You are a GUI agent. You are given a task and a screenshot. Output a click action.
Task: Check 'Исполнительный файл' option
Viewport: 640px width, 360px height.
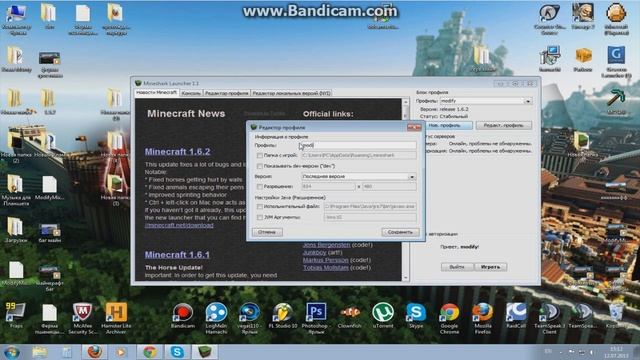260,207
